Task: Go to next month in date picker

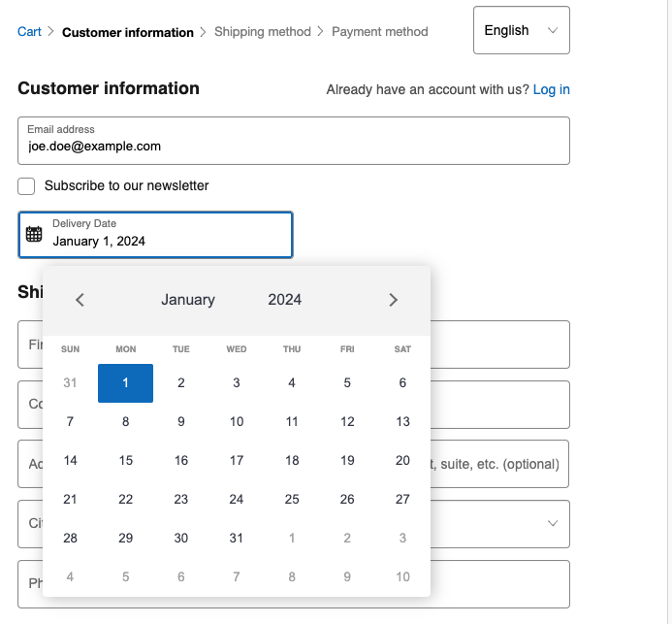Action: click(x=394, y=301)
